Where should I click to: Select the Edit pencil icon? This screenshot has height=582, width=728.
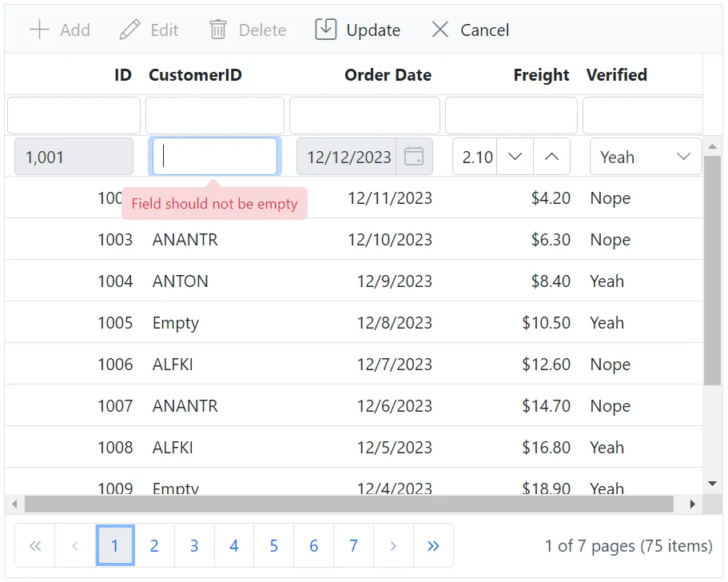tap(129, 30)
